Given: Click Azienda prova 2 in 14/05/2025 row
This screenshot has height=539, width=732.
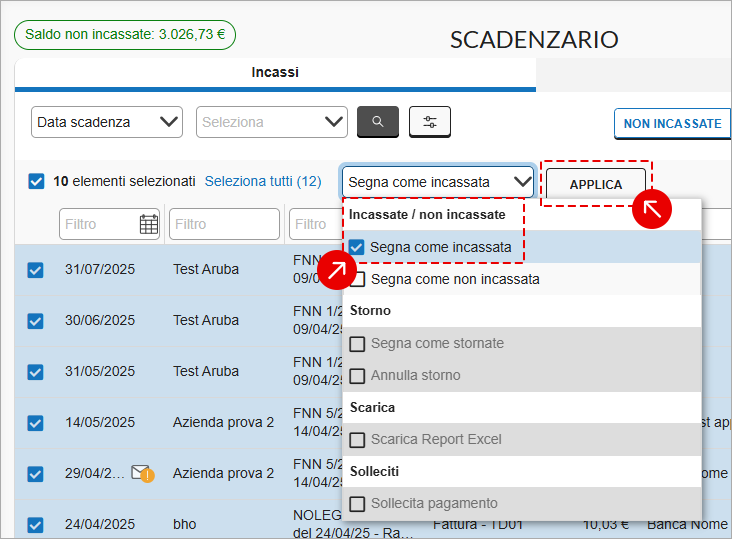Looking at the screenshot, I should [x=223, y=422].
